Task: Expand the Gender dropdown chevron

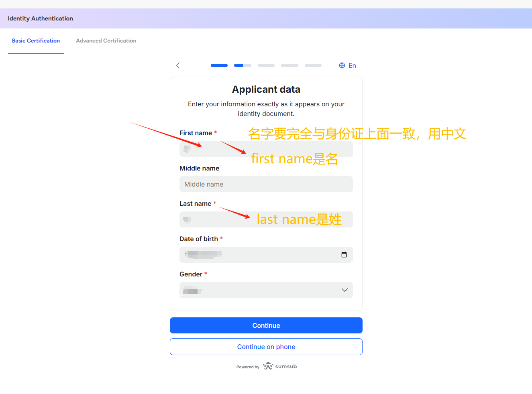Action: (344, 290)
